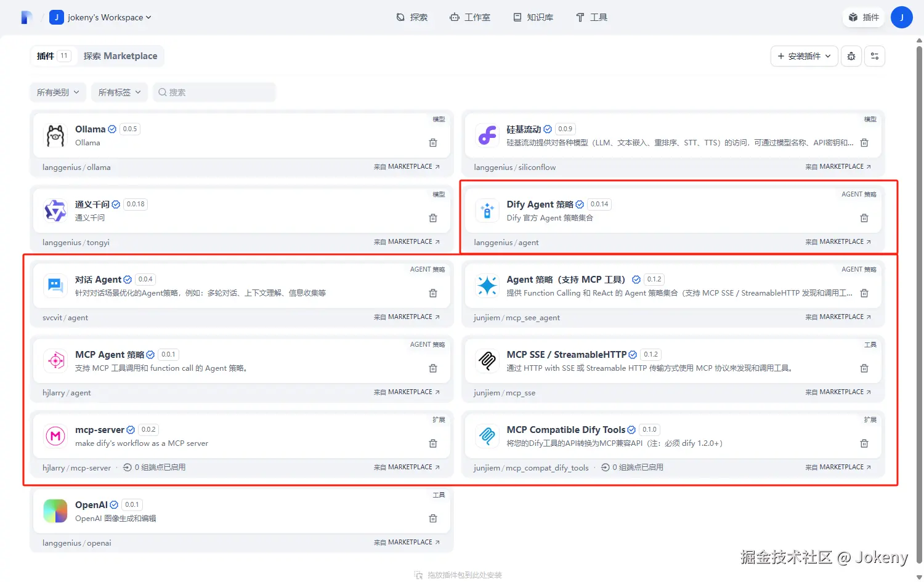
Task: Open 来自 MARKETPLACE link for langgenius/agent
Action: (838, 242)
